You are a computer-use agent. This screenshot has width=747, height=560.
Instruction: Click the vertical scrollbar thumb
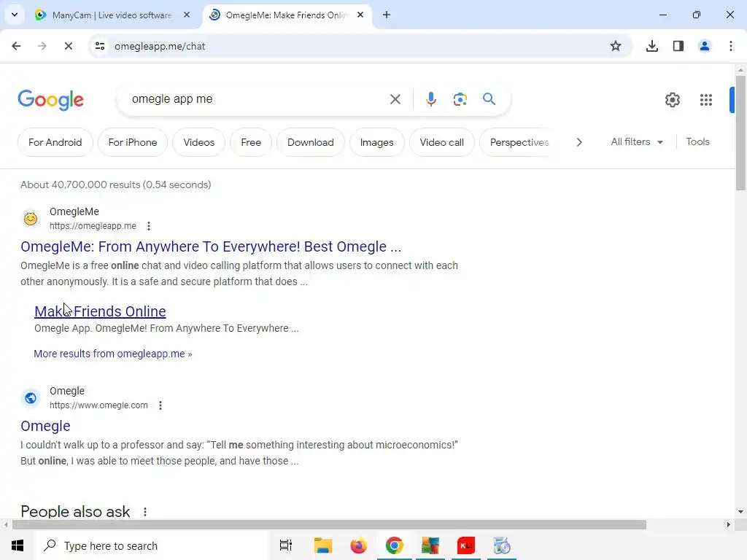(x=740, y=133)
